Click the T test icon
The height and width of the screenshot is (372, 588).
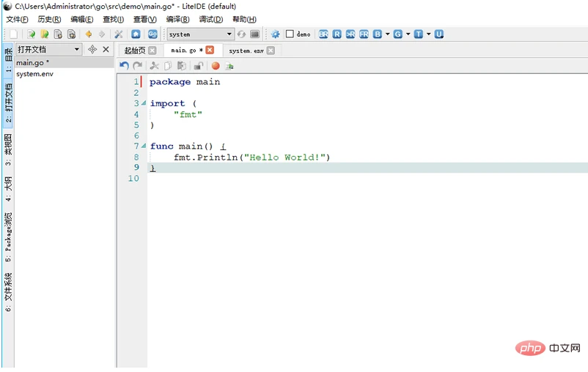point(418,34)
